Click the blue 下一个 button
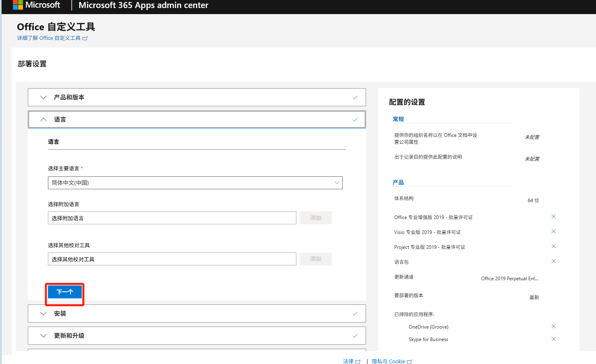This screenshot has height=364, width=596. [x=65, y=292]
